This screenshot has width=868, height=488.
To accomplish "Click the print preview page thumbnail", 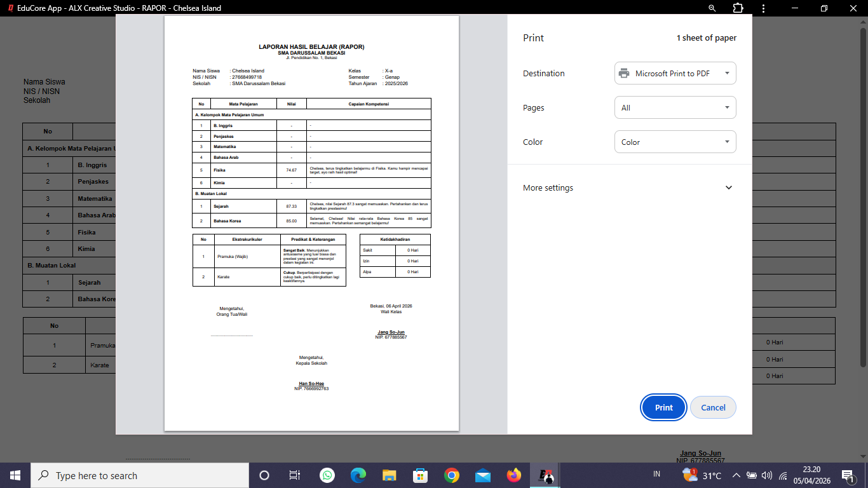I will point(311,222).
